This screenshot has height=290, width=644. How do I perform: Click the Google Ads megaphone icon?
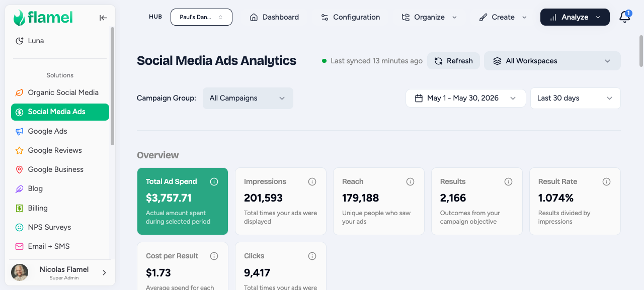point(20,131)
